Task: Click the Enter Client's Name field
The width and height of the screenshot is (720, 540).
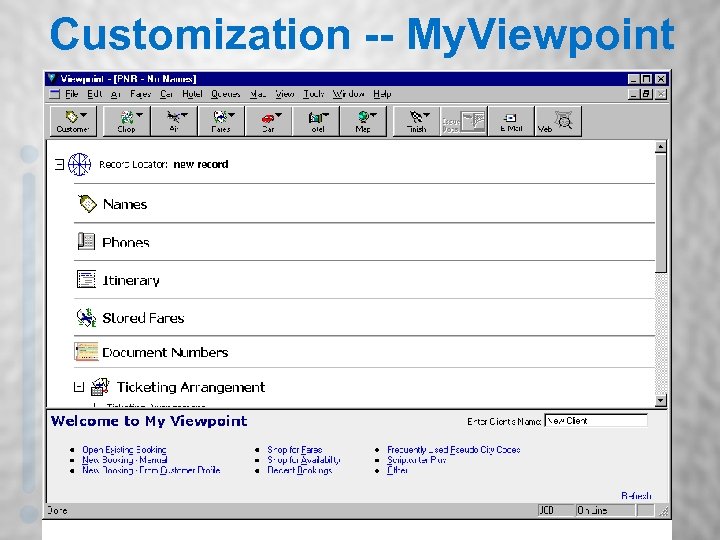Action: coord(596,421)
